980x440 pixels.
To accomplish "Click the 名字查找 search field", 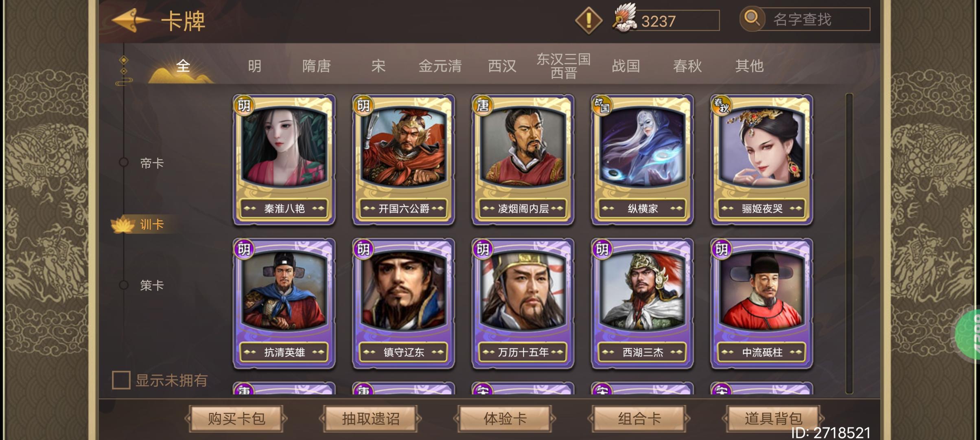I will (816, 19).
